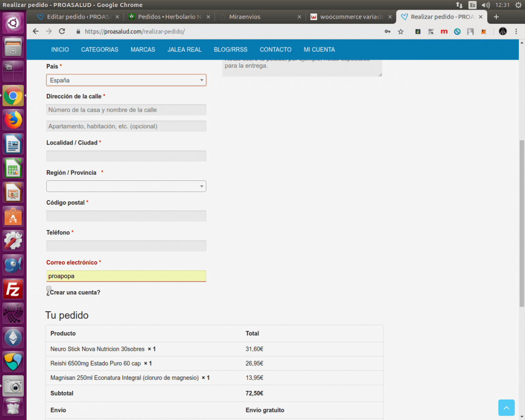Go to the BLOG/RRSS page
Image resolution: width=525 pixels, height=420 pixels.
[231, 50]
